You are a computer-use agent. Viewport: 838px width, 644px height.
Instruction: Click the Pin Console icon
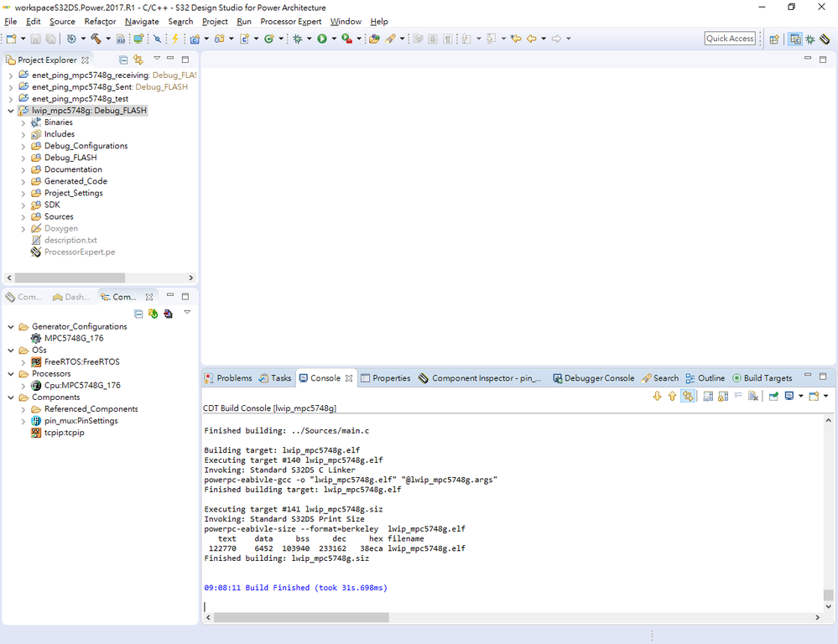pyautogui.click(x=773, y=396)
